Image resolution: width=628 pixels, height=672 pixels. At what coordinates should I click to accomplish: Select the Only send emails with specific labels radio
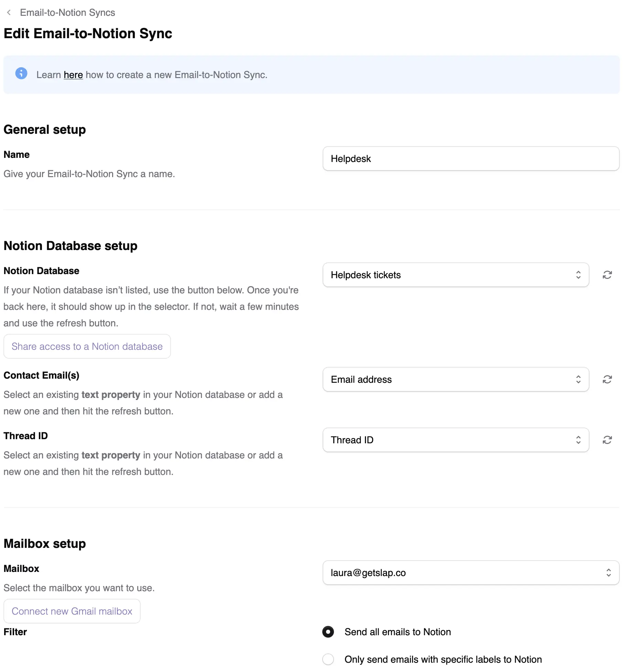pyautogui.click(x=328, y=659)
